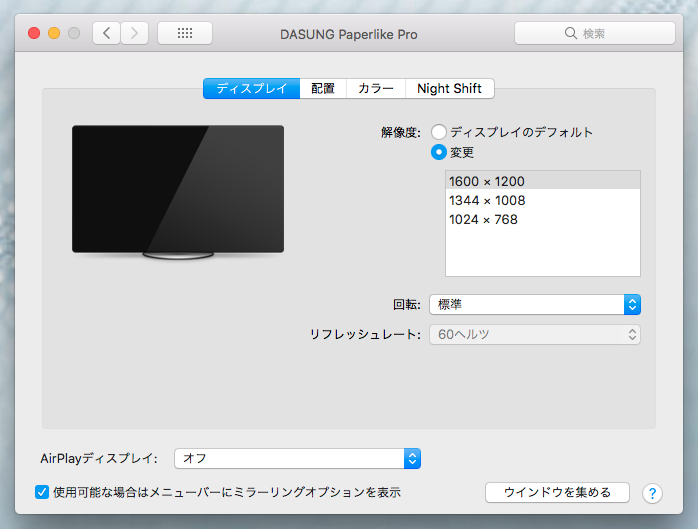Minimize the window with the yellow button
This screenshot has height=529, width=698.
[54, 33]
